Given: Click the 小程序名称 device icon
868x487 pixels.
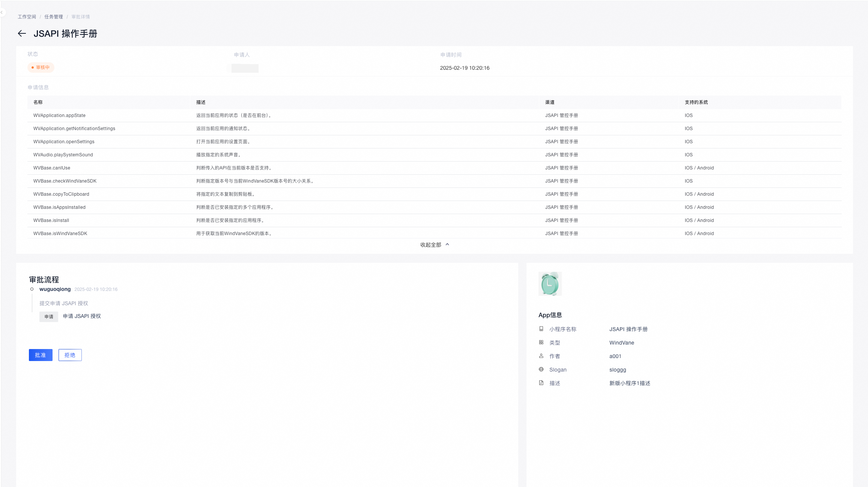Looking at the screenshot, I should coord(541,329).
